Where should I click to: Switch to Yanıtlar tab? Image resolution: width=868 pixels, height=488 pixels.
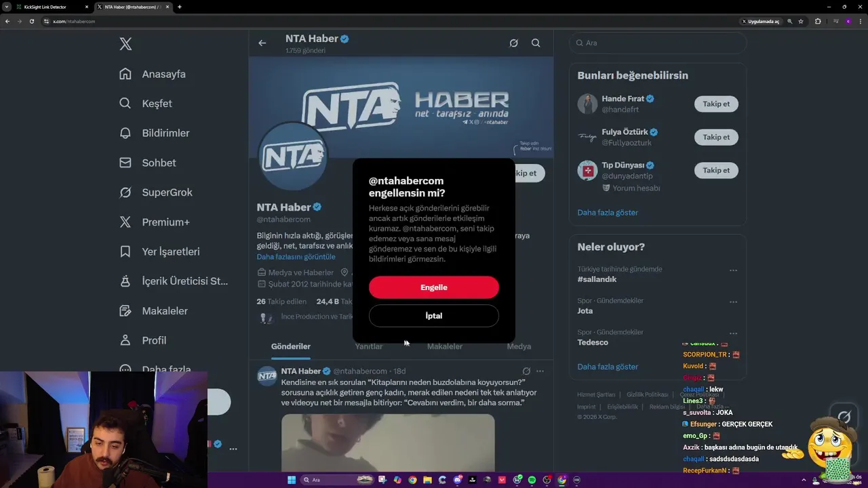[x=369, y=346]
